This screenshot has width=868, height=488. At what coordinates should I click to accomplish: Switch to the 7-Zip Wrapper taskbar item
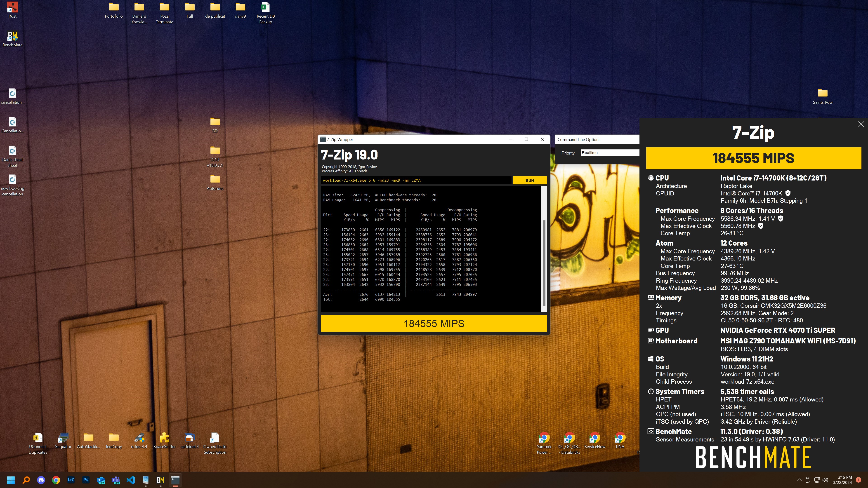coord(175,480)
